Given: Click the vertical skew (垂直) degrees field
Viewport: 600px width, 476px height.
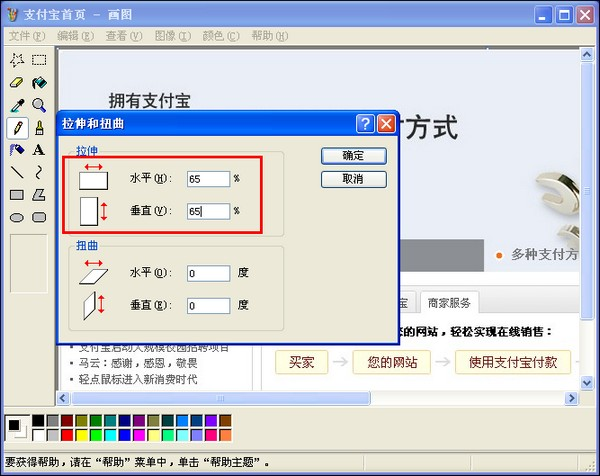Looking at the screenshot, I should (208, 306).
